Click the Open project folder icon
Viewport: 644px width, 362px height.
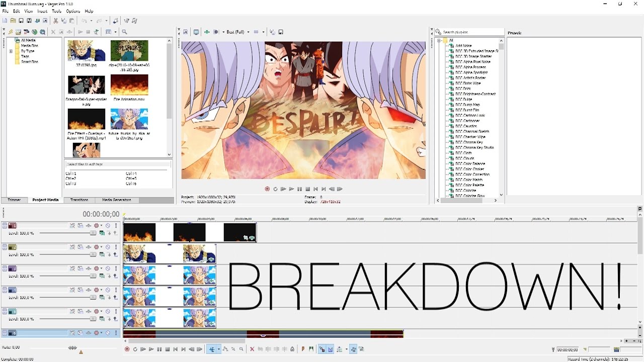click(x=13, y=21)
